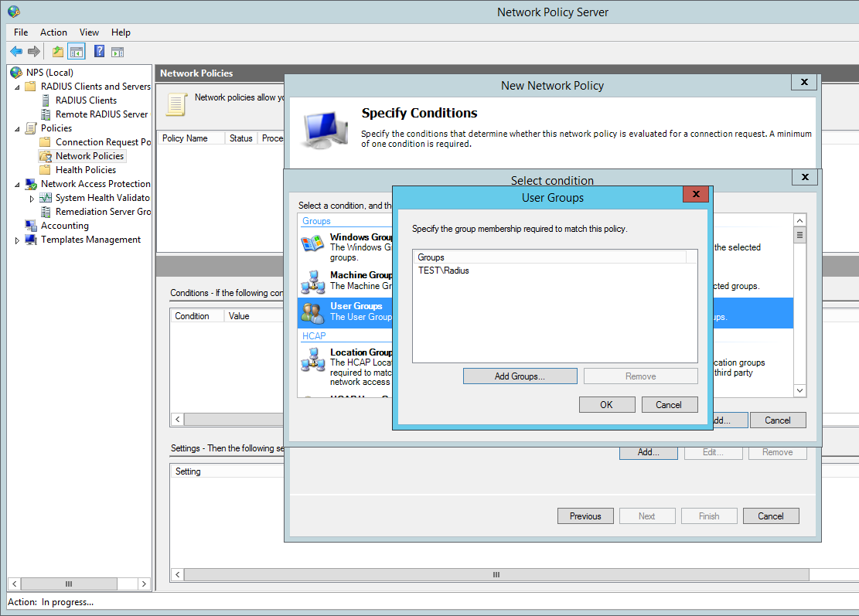
Task: Click the tree pane horizontal scrollbar thumb
Action: pos(69,584)
